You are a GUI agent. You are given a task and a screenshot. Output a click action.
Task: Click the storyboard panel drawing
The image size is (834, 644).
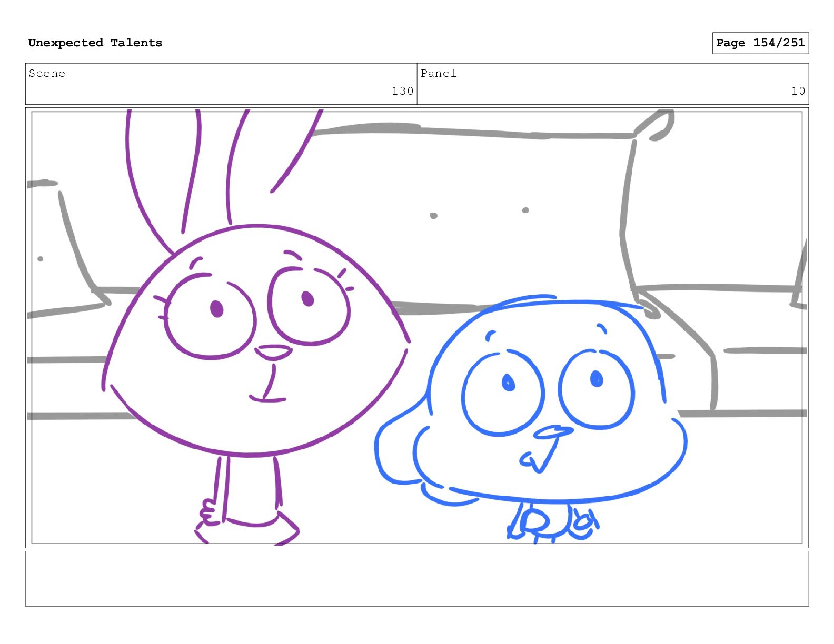(417, 328)
